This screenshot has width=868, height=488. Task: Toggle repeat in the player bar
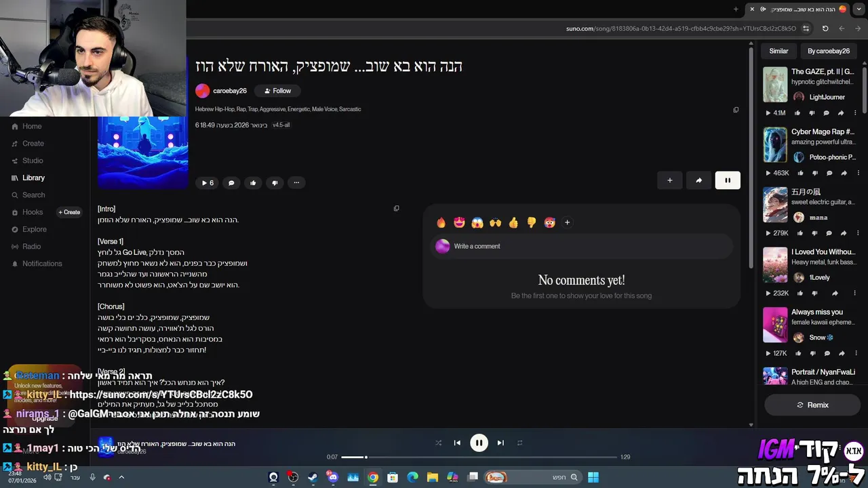click(x=520, y=443)
